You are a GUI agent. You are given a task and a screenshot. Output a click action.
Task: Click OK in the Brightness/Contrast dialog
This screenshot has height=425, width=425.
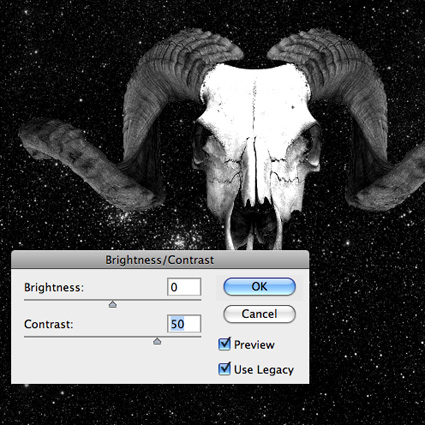[259, 287]
